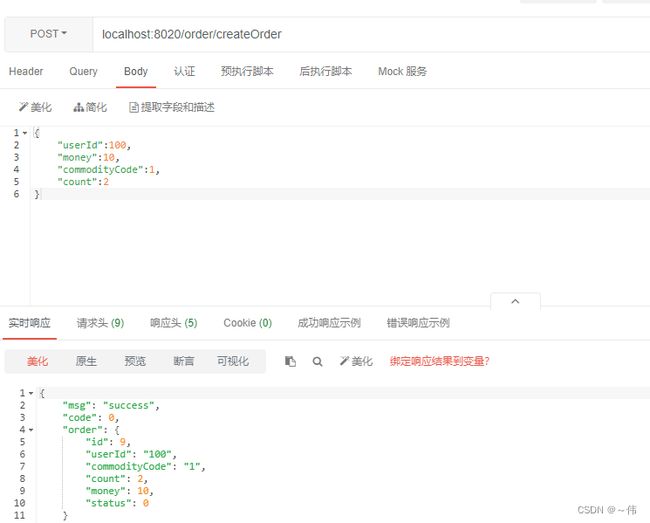Click the "count": 2 response line
Viewport: 650px width, 523px height.
pyautogui.click(x=116, y=479)
